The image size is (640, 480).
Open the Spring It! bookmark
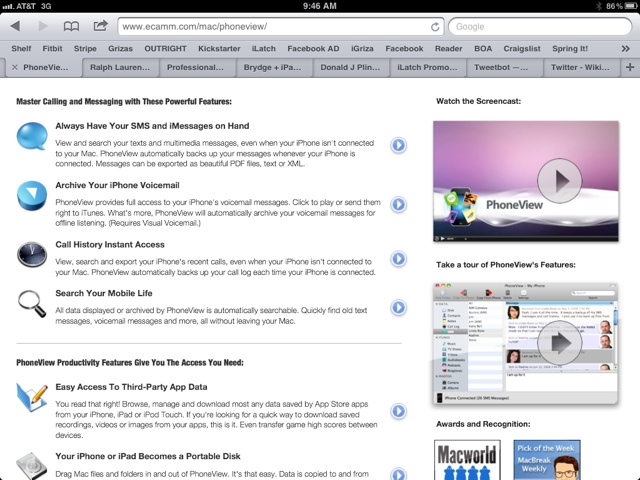click(570, 49)
